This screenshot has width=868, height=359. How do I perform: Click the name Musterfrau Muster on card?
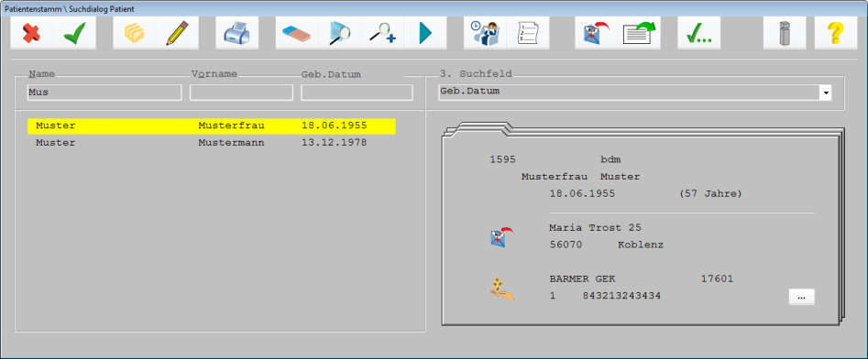click(x=581, y=177)
